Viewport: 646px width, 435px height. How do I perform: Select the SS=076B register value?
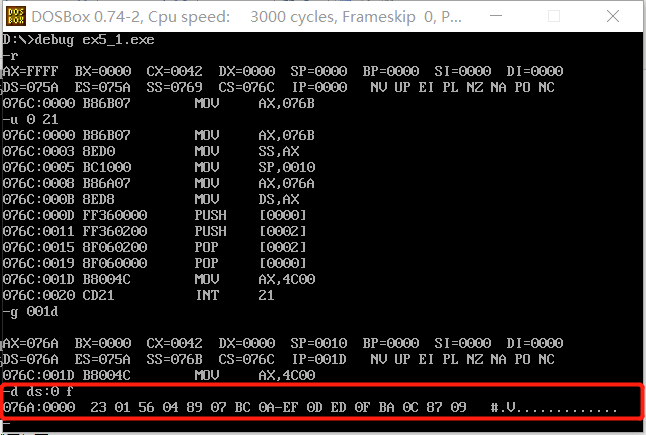pos(174,359)
